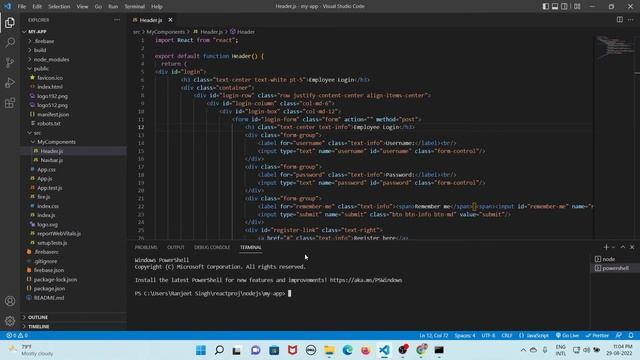Open Microsoft Edge from taskbar
The width and height of the screenshot is (640, 360).
tap(347, 350)
